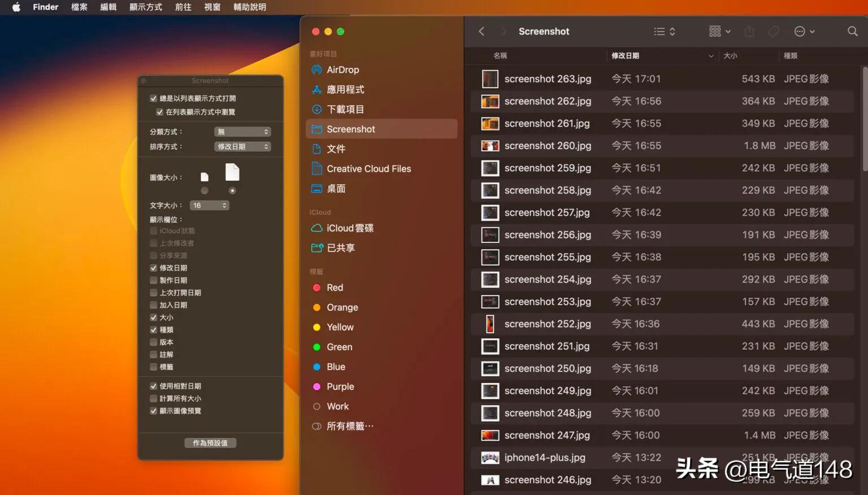Screen dimensions: 868x495
Task: Select Creative Cloud Files in the sidebar
Action: click(x=368, y=168)
